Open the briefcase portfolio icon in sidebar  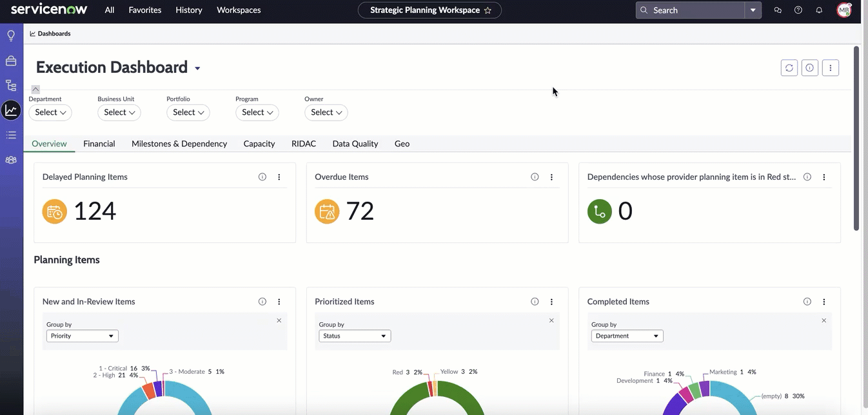coord(11,61)
